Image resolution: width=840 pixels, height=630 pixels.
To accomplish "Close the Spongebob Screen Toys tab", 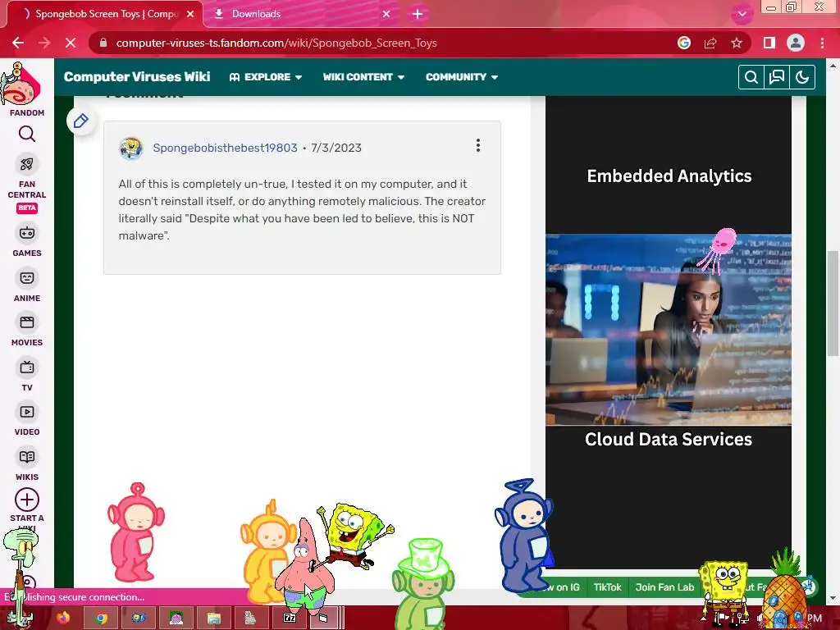I will click(190, 14).
